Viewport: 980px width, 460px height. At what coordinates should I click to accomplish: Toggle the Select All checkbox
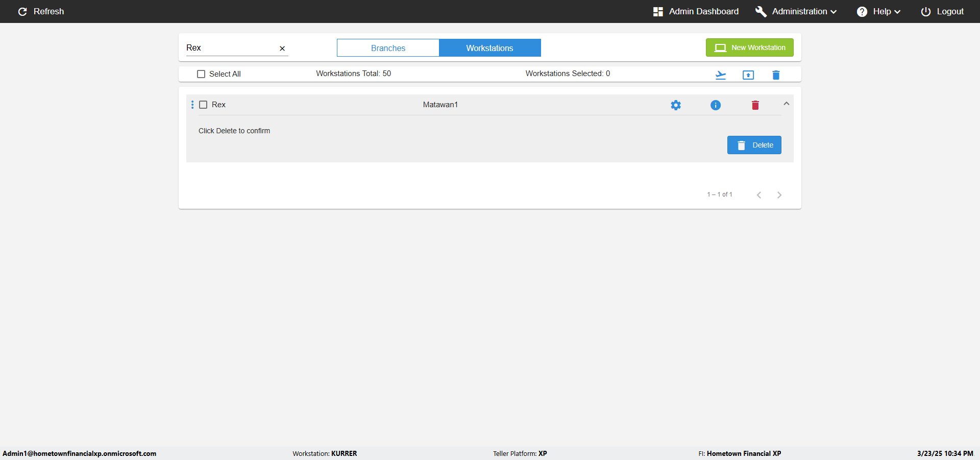tap(201, 74)
